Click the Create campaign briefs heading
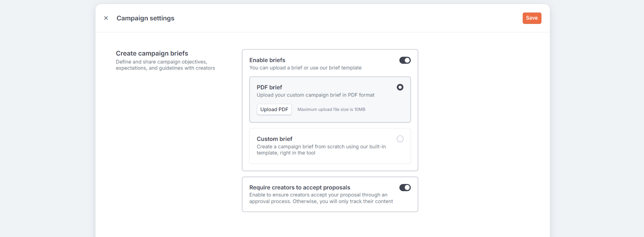 pos(152,53)
